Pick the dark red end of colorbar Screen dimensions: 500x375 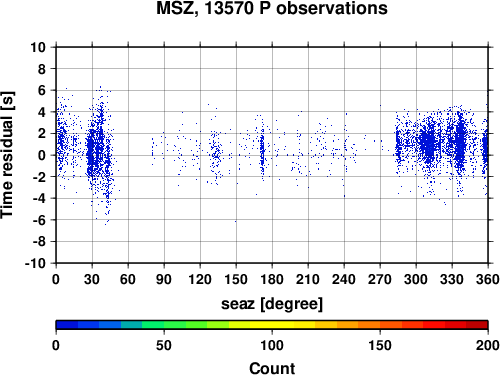477,325
